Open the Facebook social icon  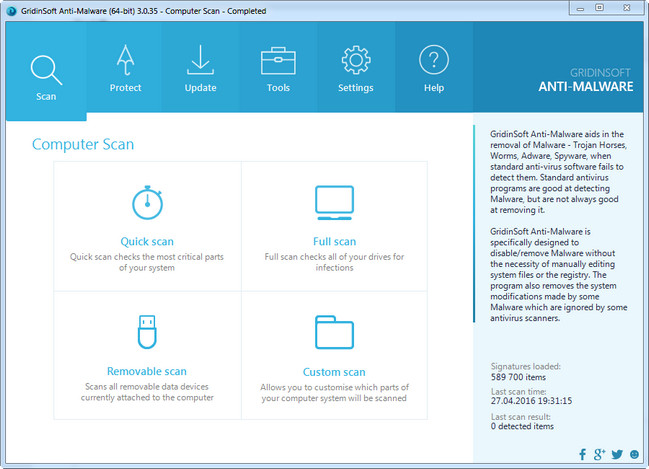(x=583, y=455)
